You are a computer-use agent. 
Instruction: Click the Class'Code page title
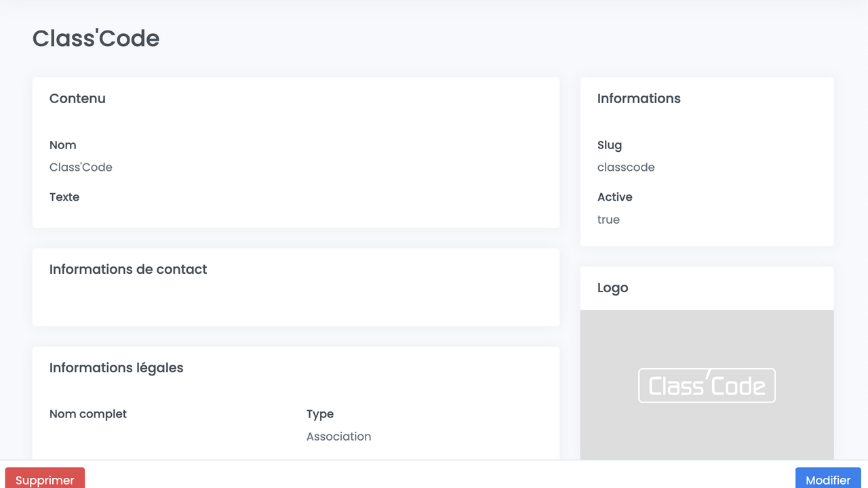coord(96,39)
